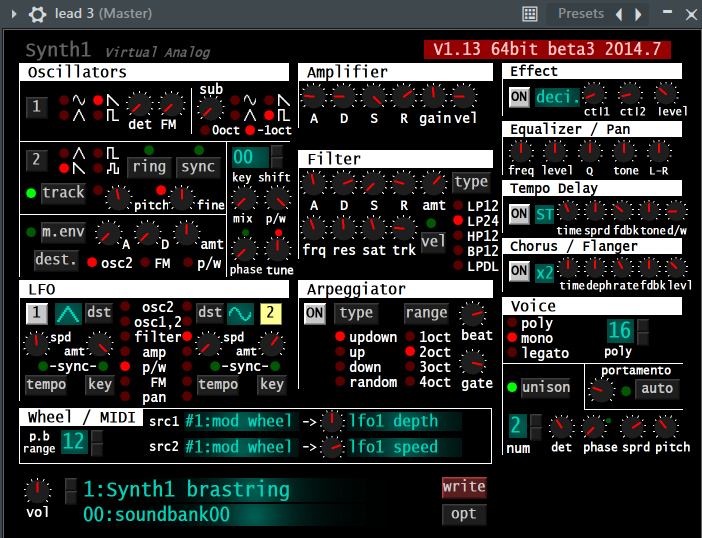
Task: Select the poly voice mode
Action: pos(514,324)
